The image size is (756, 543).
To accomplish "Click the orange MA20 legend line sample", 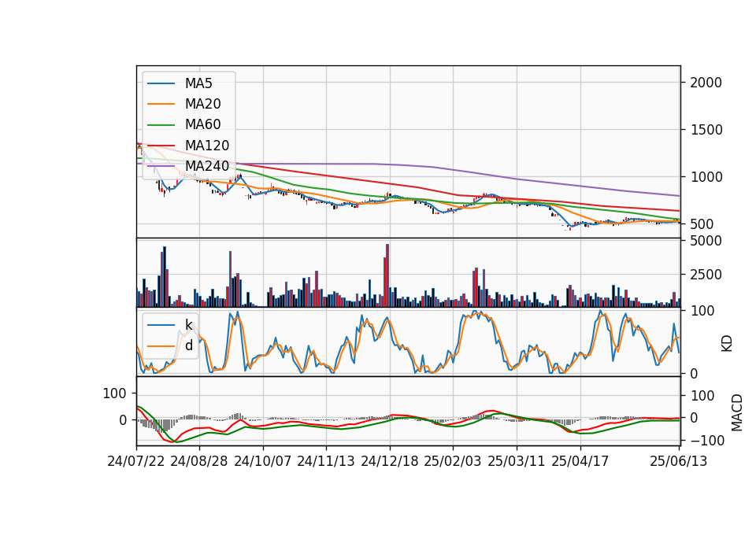I will (x=161, y=104).
